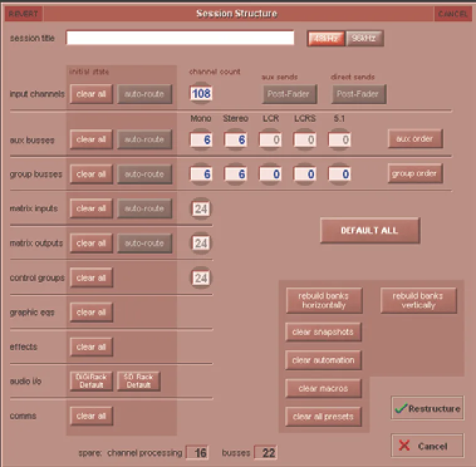Set the group busses Stereo count

pyautogui.click(x=235, y=174)
